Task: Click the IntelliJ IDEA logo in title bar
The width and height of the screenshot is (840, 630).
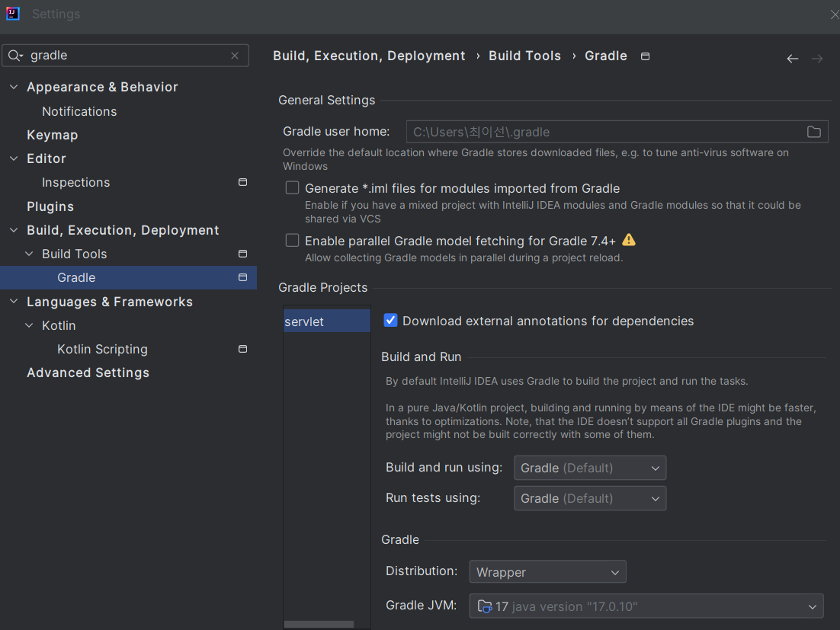Action: tap(13, 14)
